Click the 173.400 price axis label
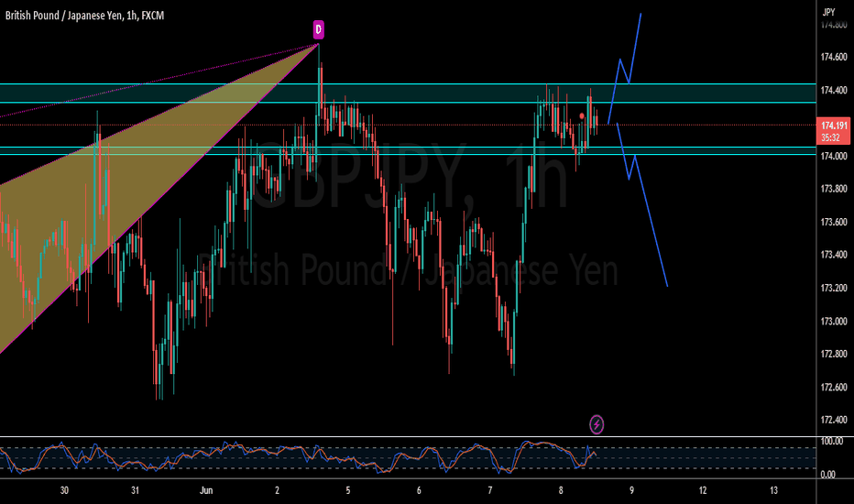Screen dimensions: 854x504 (834, 255)
